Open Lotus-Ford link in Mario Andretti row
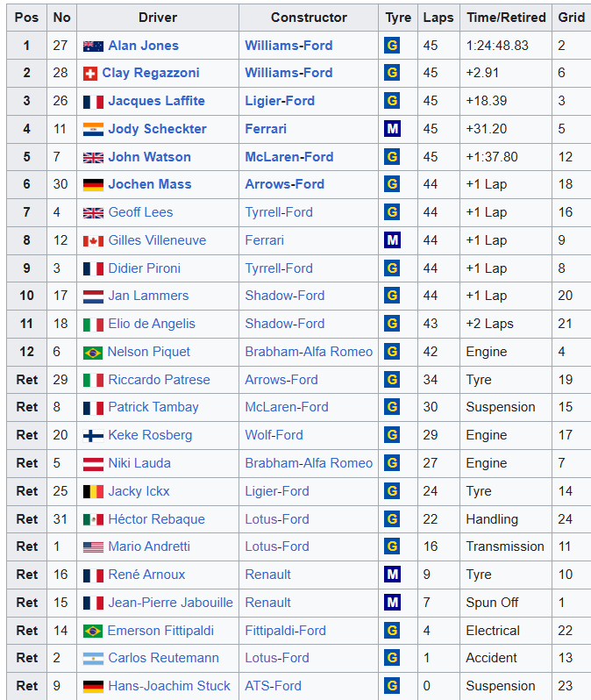The height and width of the screenshot is (700, 591). [277, 546]
